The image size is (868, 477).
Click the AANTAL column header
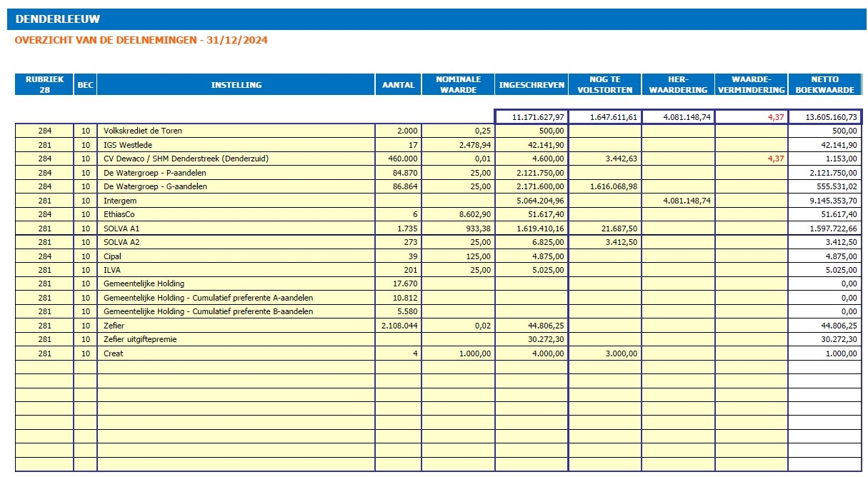[x=398, y=85]
